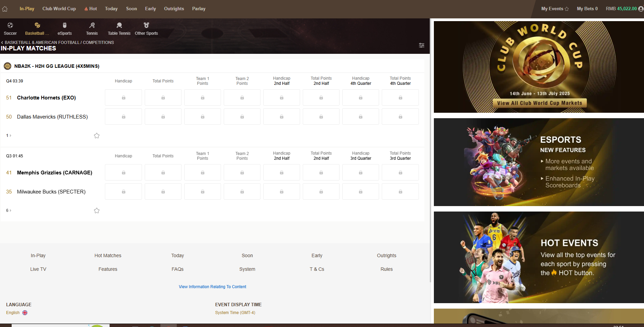Favorite the Charlotte Hornets match star
This screenshot has height=327, width=644.
pos(97,136)
